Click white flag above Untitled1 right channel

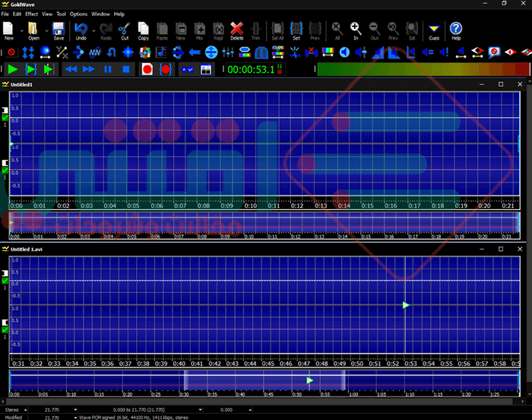pos(5,163)
